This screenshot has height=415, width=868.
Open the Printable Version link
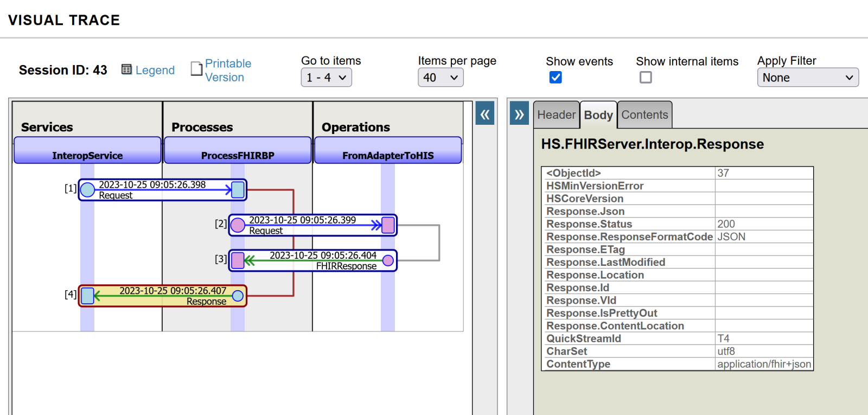pyautogui.click(x=228, y=71)
